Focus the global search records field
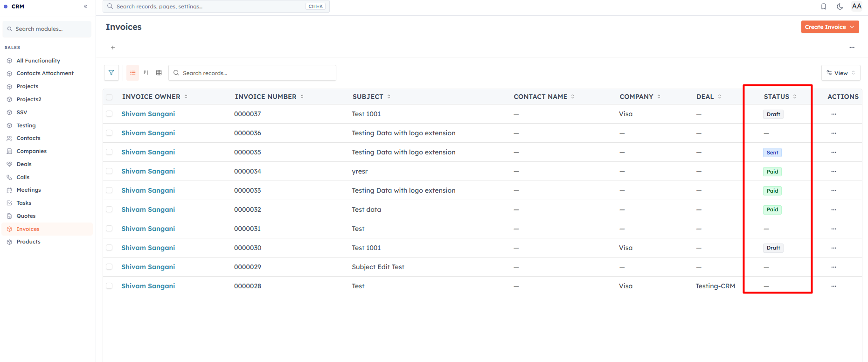 (216, 7)
